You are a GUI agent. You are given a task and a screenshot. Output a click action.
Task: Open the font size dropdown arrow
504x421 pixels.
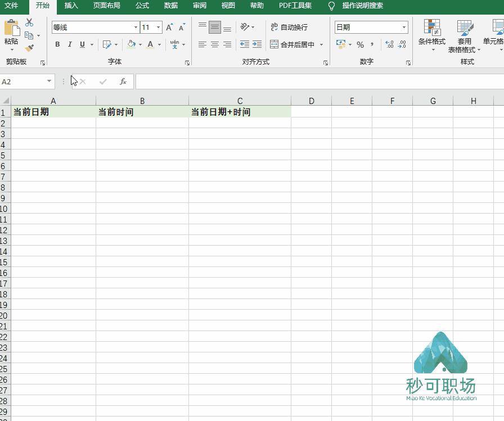tap(158, 27)
